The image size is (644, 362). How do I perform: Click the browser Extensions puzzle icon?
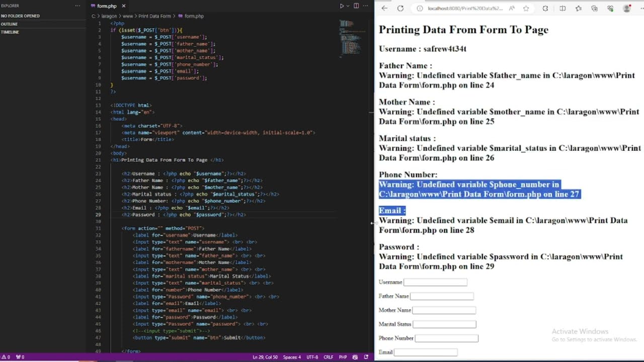[x=545, y=8]
